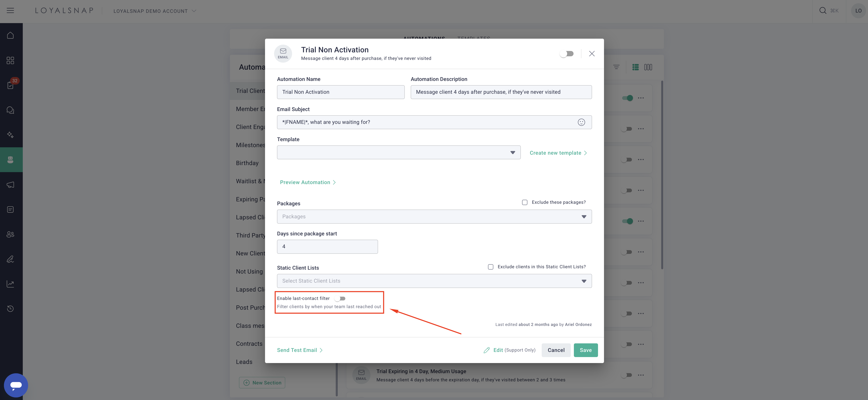Select the Class messages section

250,326
